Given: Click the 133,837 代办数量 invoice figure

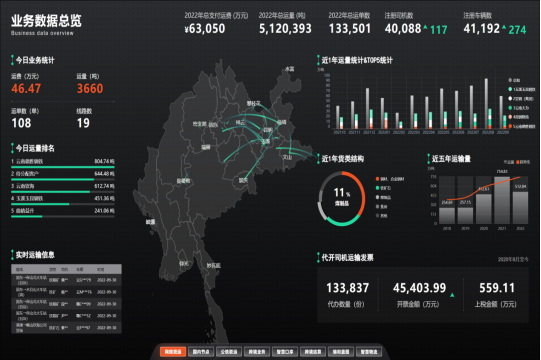Looking at the screenshot, I should pyautogui.click(x=347, y=288).
